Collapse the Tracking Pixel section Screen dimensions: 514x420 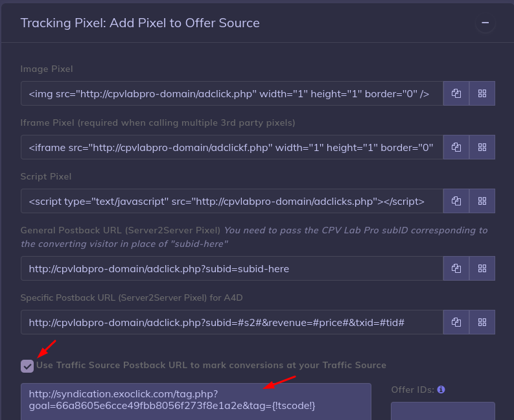click(485, 23)
